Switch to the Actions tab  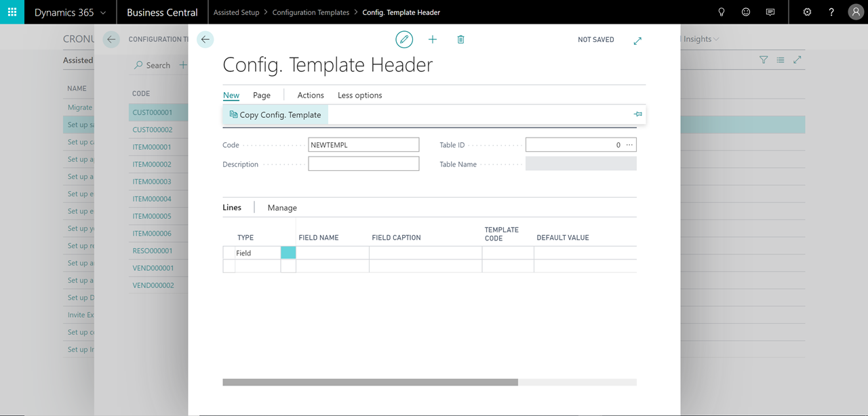coord(310,95)
